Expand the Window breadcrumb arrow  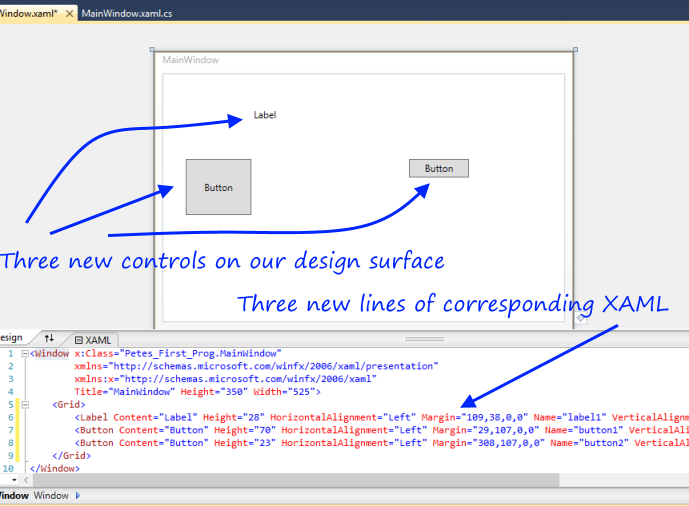click(x=78, y=495)
